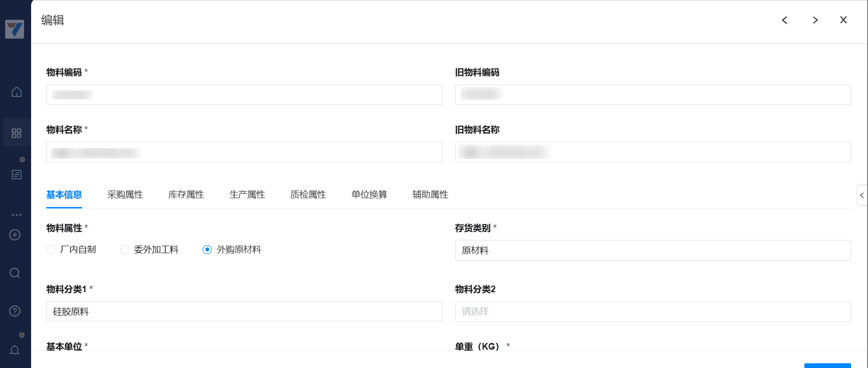
Task: Go to the next record arrow
Action: (x=815, y=20)
